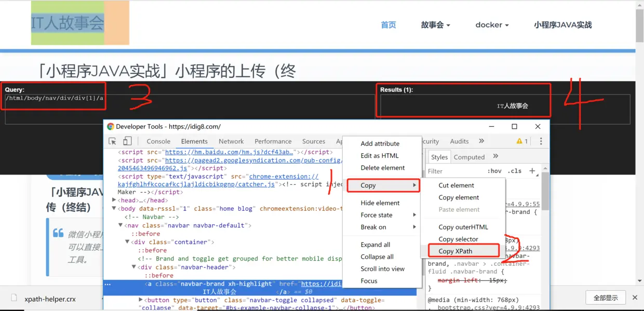
Task: Collapse the div container node
Action: [127, 242]
